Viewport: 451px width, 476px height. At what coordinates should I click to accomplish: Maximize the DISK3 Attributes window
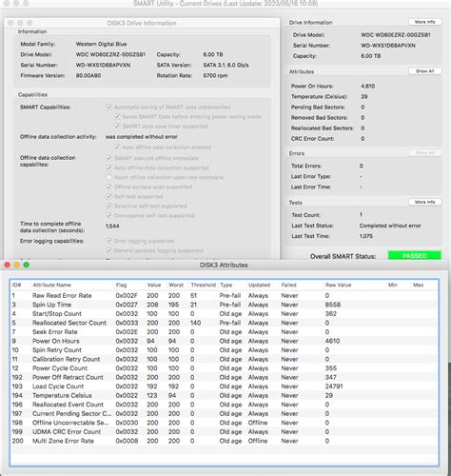click(x=27, y=265)
